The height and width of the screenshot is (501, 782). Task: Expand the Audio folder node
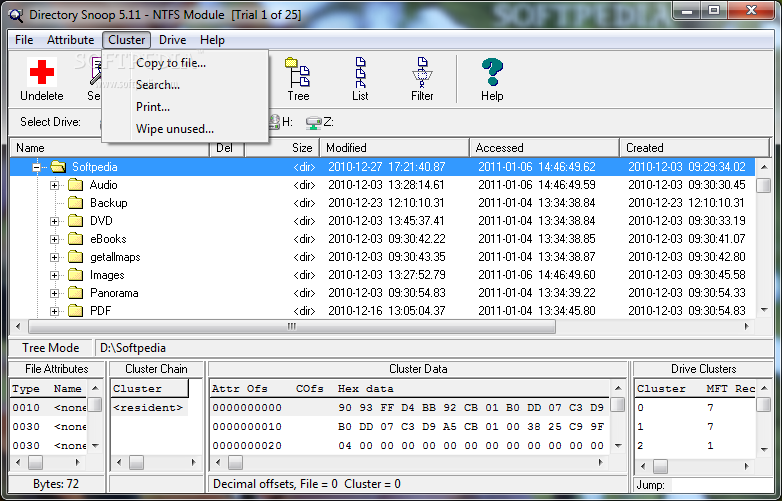pos(54,185)
